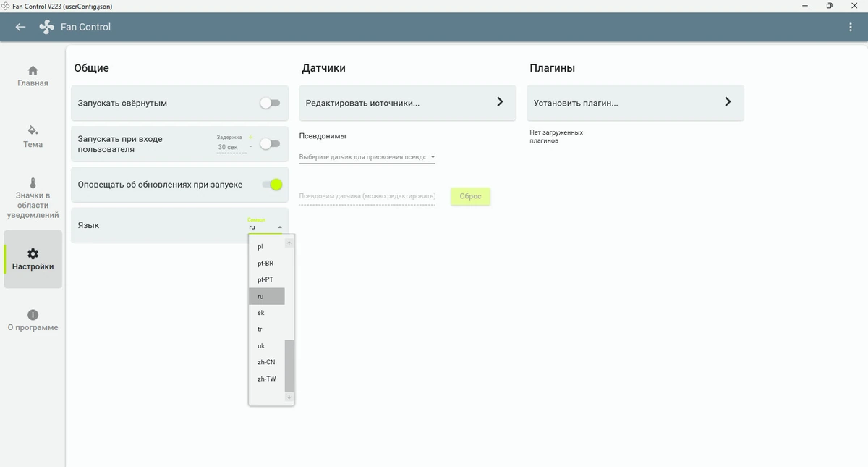Click the Псевдоним датчика text field
Image resolution: width=868 pixels, height=467 pixels.
[367, 196]
